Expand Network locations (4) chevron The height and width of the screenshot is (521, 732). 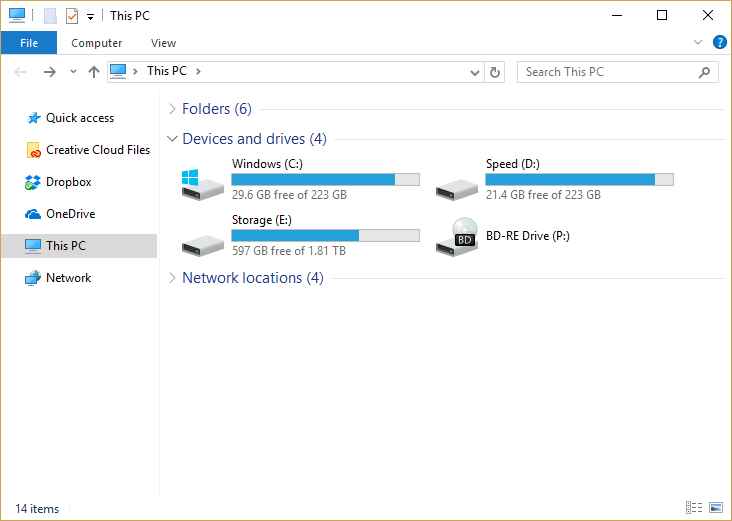tap(172, 278)
